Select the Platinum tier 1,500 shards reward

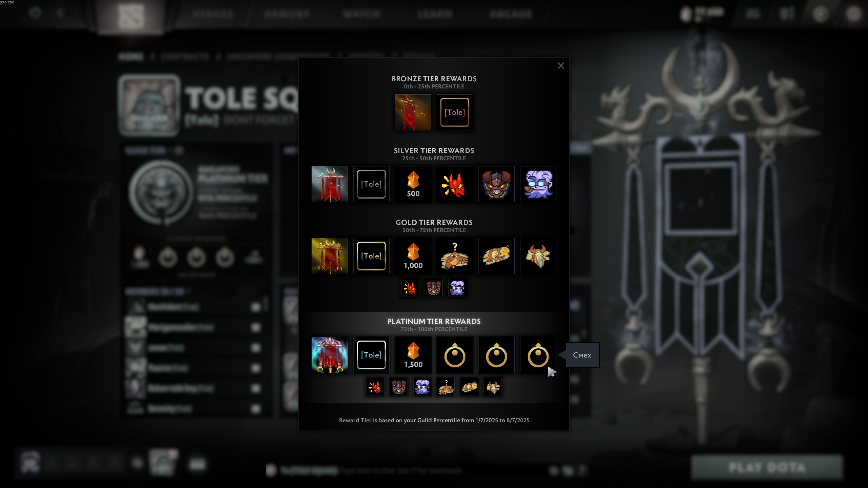(413, 355)
